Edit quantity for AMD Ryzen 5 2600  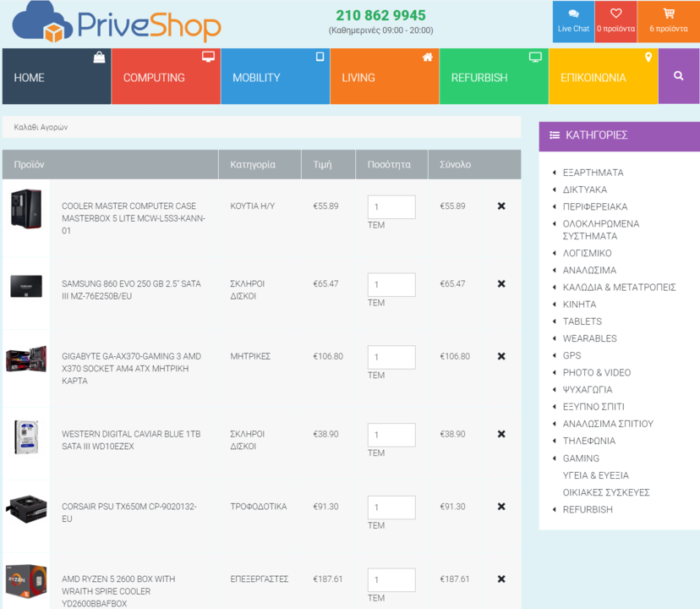pyautogui.click(x=391, y=580)
